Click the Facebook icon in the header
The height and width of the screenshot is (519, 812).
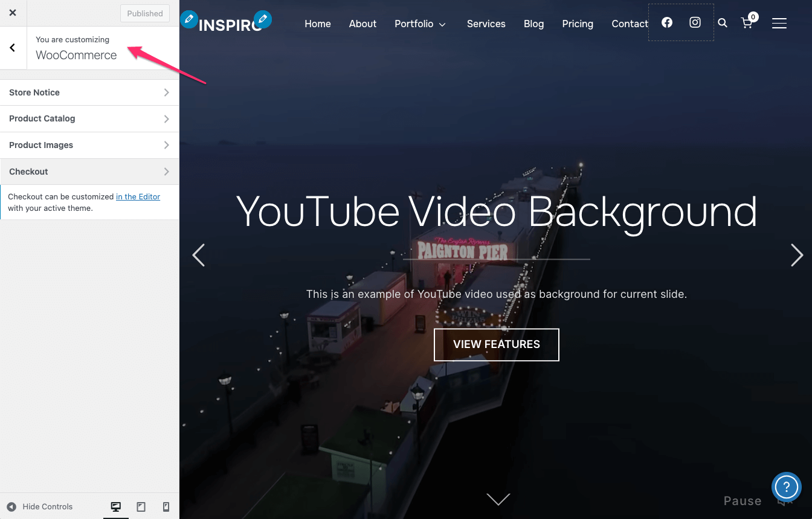[x=667, y=22]
